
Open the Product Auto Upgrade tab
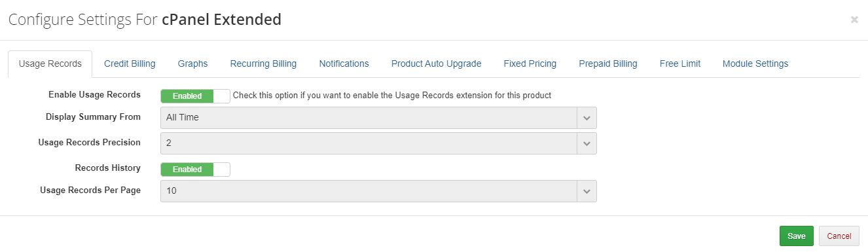(x=436, y=64)
